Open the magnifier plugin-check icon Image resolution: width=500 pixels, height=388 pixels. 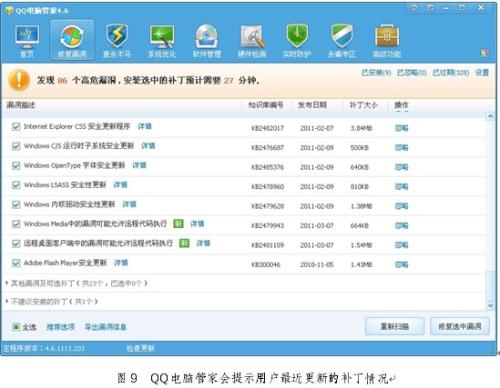pyautogui.click(x=252, y=36)
